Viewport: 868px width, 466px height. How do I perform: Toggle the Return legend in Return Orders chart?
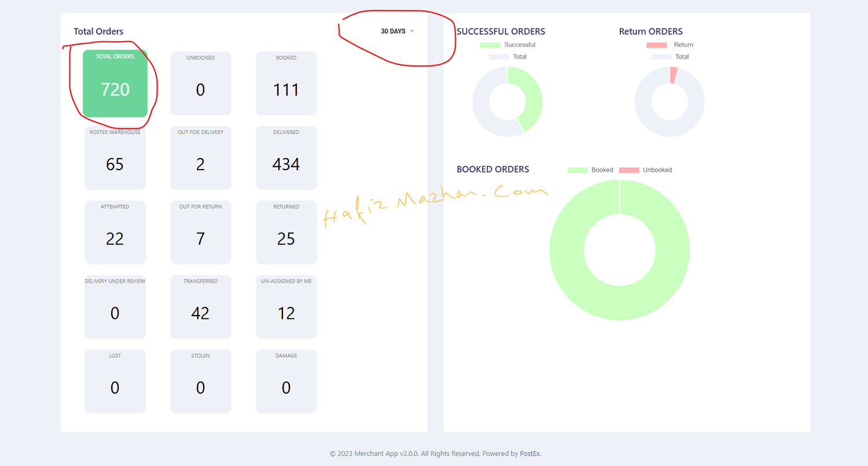tap(670, 45)
